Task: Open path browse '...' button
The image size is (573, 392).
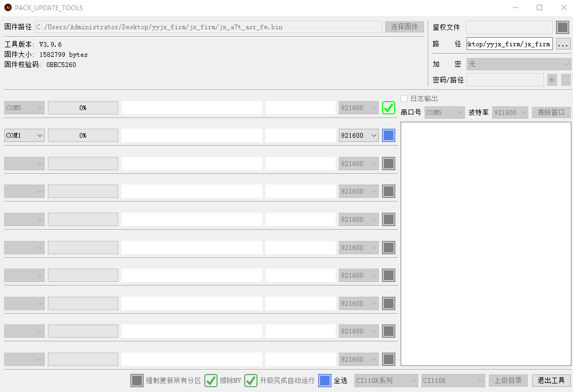Action: (563, 44)
